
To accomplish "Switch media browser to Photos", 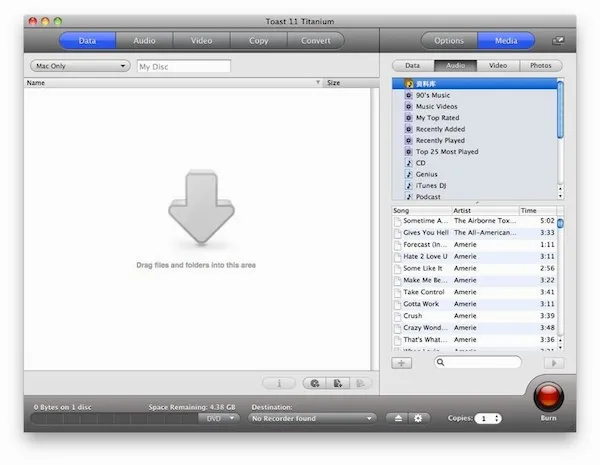I will coord(541,65).
